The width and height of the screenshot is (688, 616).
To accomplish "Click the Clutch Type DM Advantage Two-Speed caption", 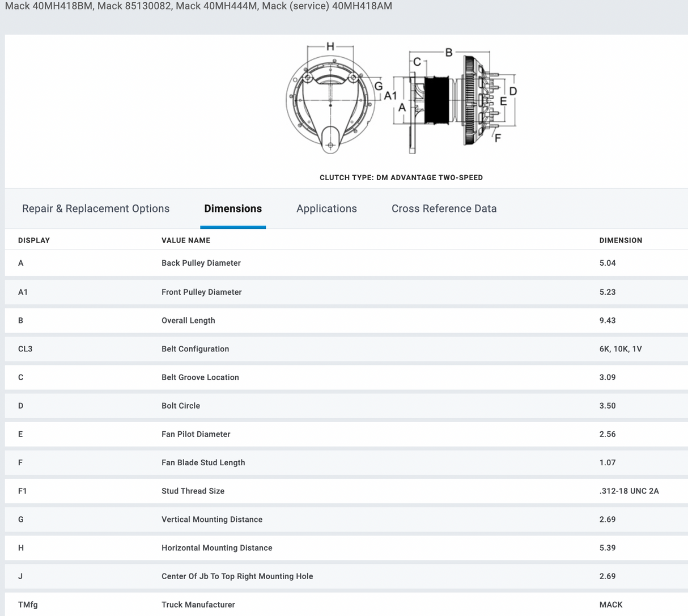I will point(401,177).
